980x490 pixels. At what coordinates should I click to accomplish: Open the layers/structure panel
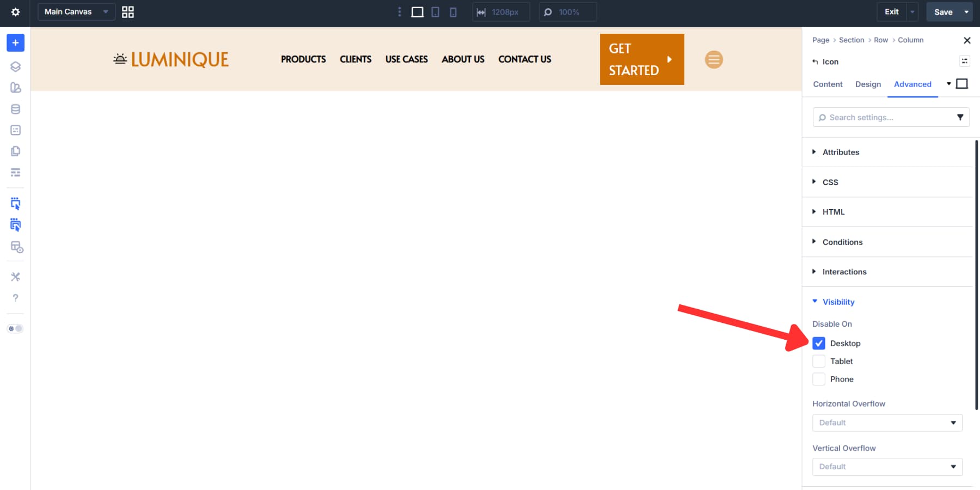coord(15,66)
